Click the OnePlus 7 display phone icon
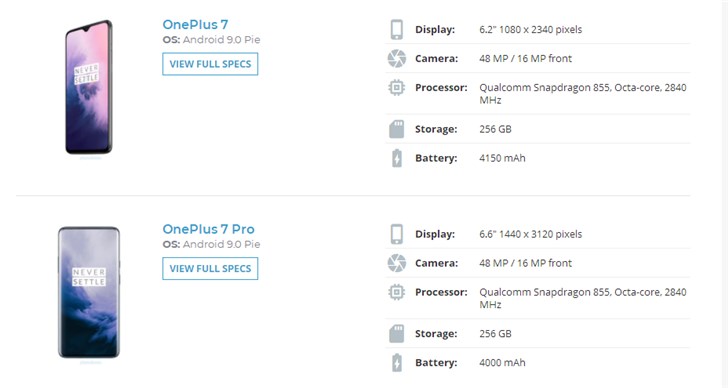Screen dimensions: 728x388 (x=396, y=29)
